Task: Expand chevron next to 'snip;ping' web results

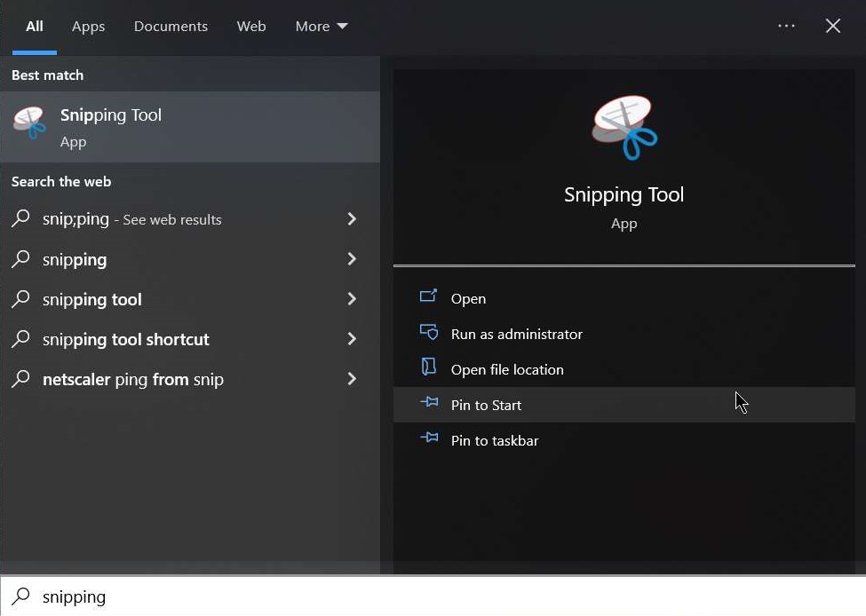Action: tap(352, 219)
